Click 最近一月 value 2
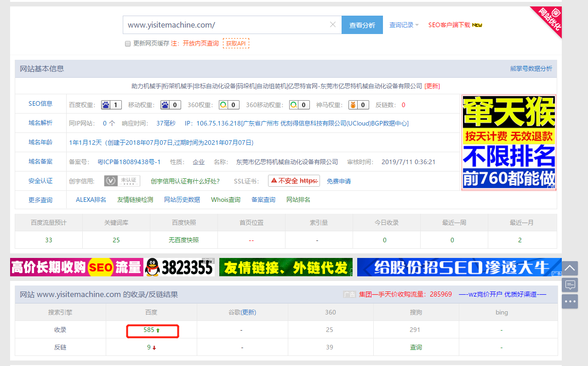The width and height of the screenshot is (588, 366). tap(520, 240)
